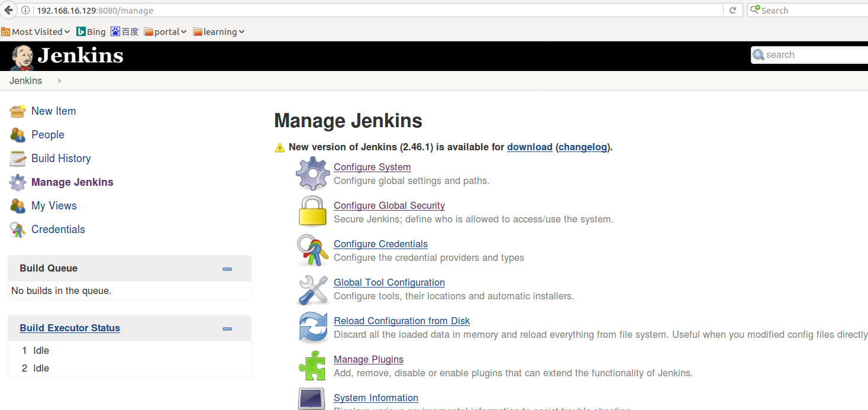Open the Manage Plugins link
The height and width of the screenshot is (410, 868).
pyautogui.click(x=369, y=360)
